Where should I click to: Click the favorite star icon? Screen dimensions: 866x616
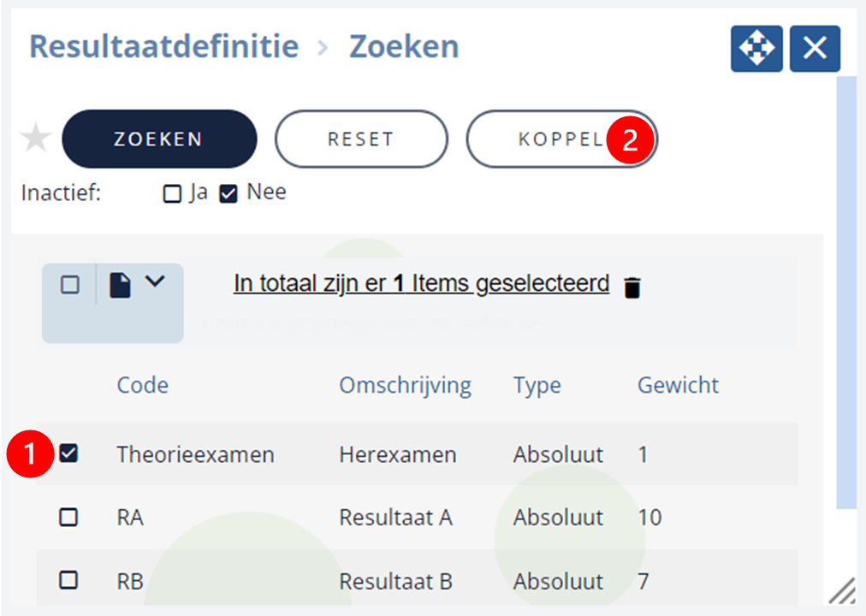tap(36, 138)
